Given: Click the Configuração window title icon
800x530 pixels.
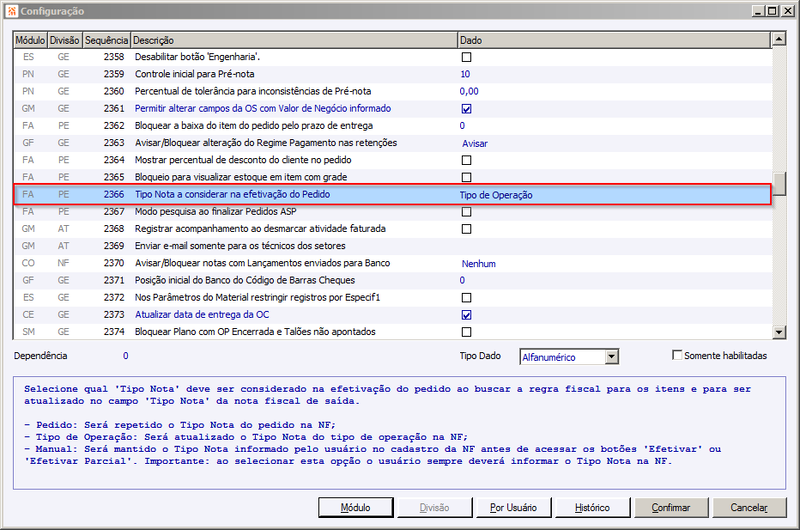Looking at the screenshot, I should point(12,11).
